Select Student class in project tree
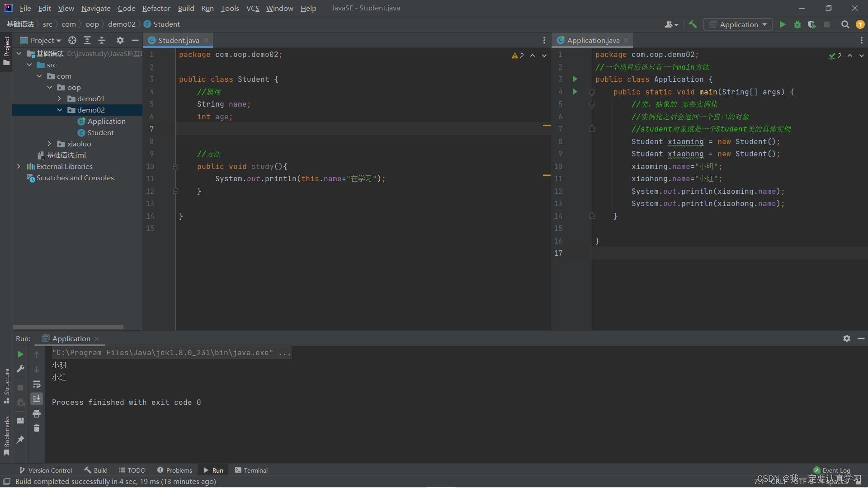The image size is (868, 488). click(100, 132)
